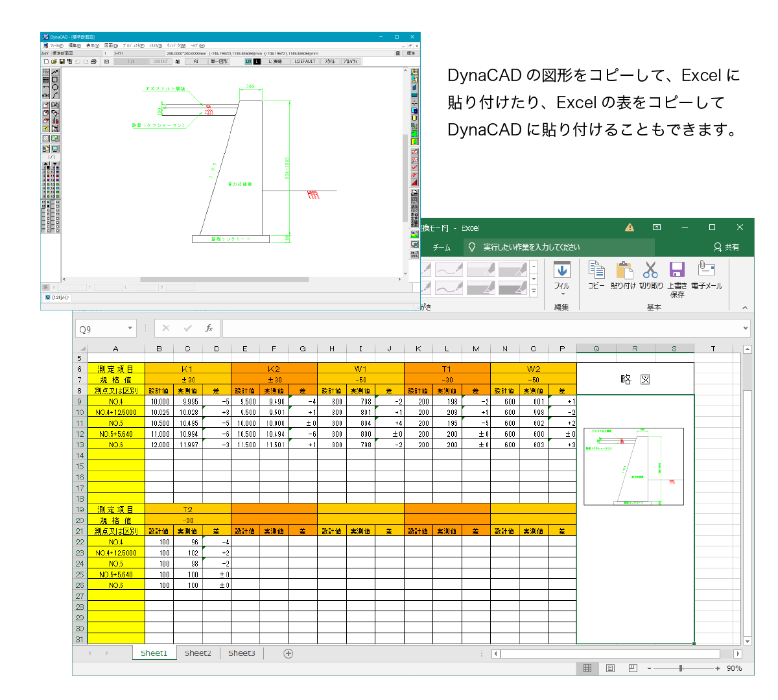This screenshot has width=778, height=700.
Task: Click the 上書き保存 floppy disk icon
Action: point(677,270)
